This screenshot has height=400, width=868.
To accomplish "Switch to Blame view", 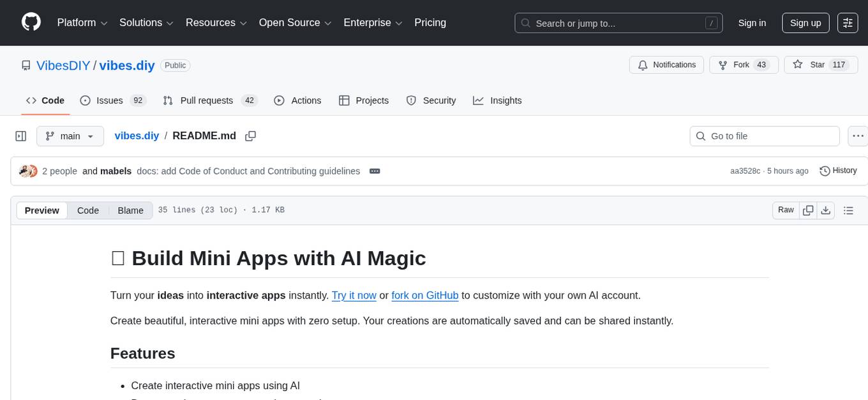I will [130, 210].
